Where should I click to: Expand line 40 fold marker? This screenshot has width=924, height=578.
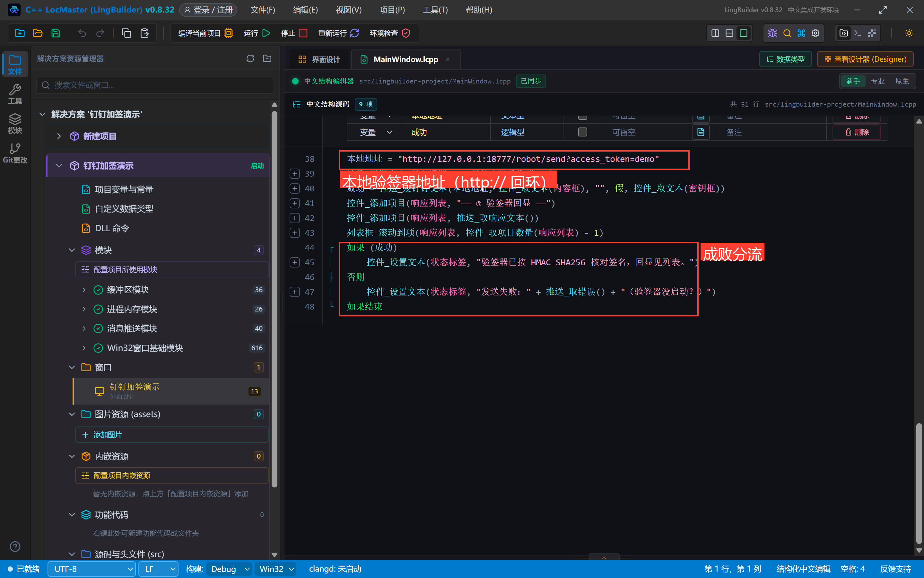click(x=294, y=188)
